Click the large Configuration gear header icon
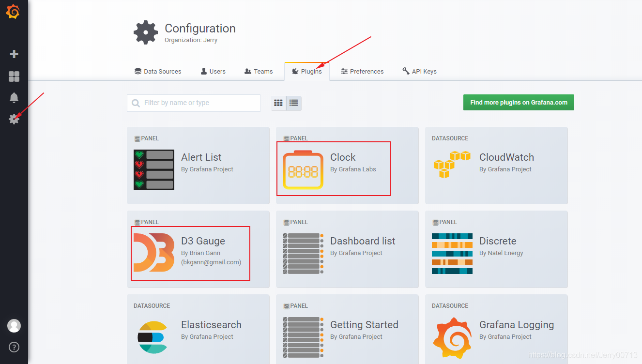The height and width of the screenshot is (364, 642). pos(146,33)
